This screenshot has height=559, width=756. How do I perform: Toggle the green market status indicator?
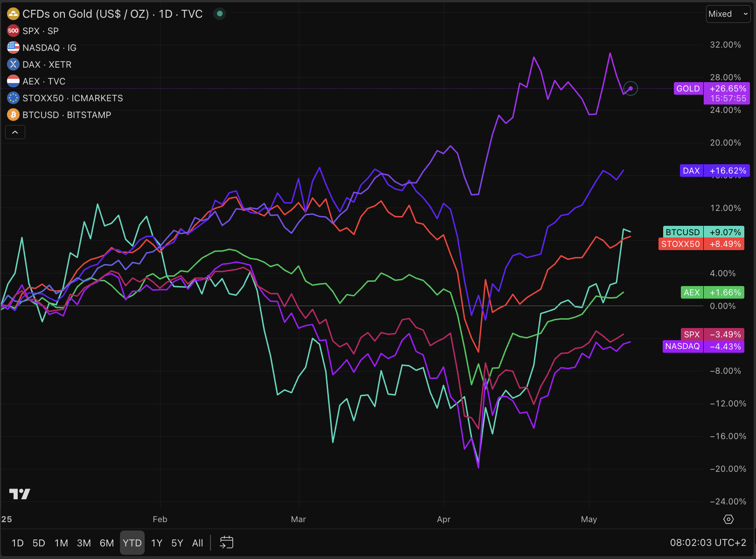tap(220, 14)
